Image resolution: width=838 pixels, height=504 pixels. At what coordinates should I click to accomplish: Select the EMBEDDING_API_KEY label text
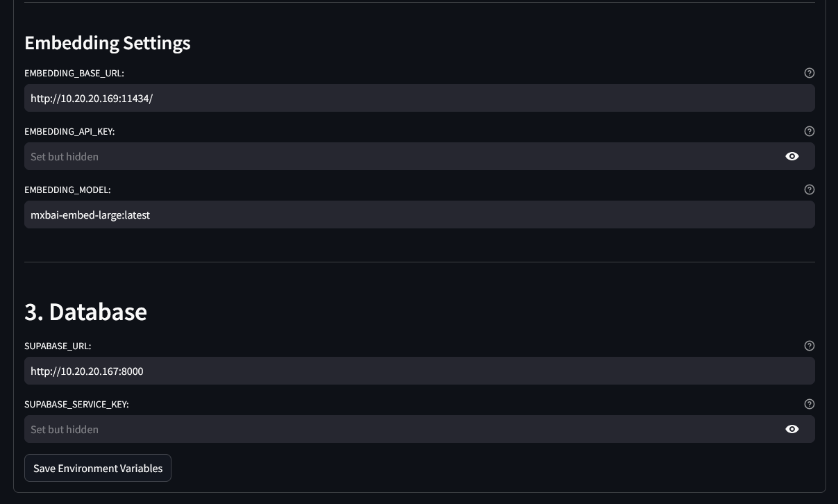click(69, 131)
